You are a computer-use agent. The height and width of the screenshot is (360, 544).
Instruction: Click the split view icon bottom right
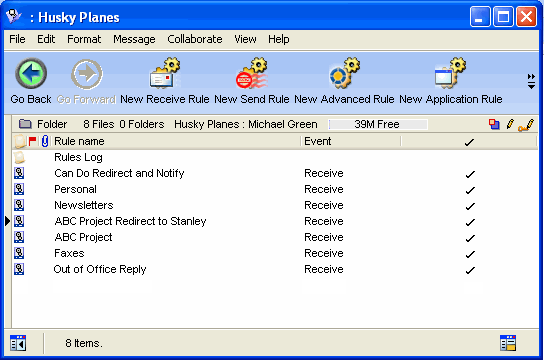[508, 343]
